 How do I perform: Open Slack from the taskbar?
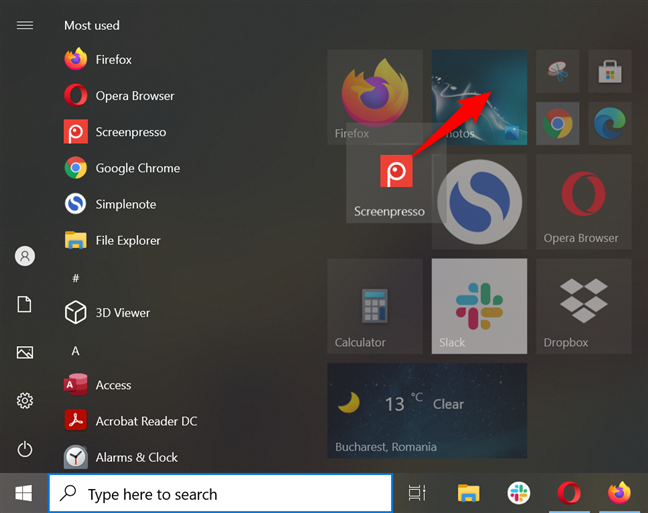point(519,493)
